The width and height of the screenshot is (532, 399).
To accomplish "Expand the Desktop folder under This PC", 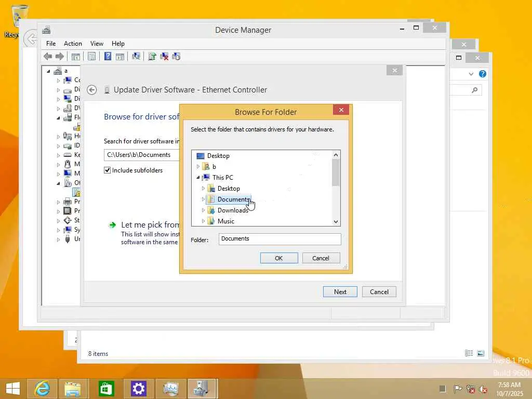I will pos(203,188).
